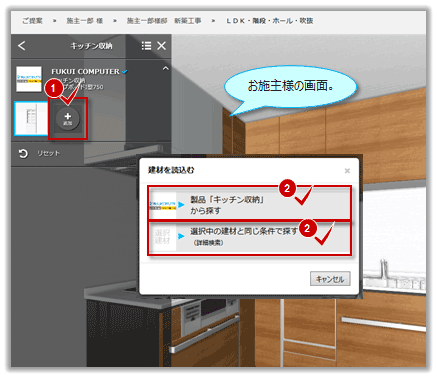Click LDK・階段・ホール・吹抜 breadcrumb
This screenshot has width=437, height=378.
[x=270, y=21]
